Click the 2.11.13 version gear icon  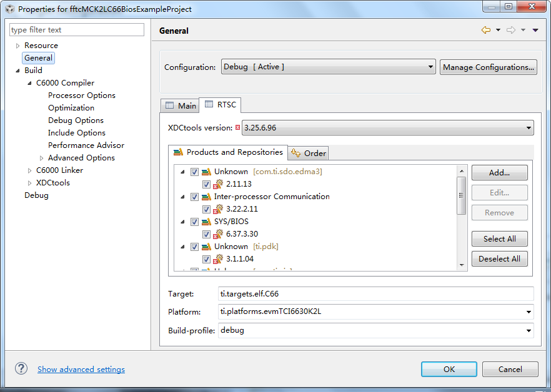pos(218,184)
